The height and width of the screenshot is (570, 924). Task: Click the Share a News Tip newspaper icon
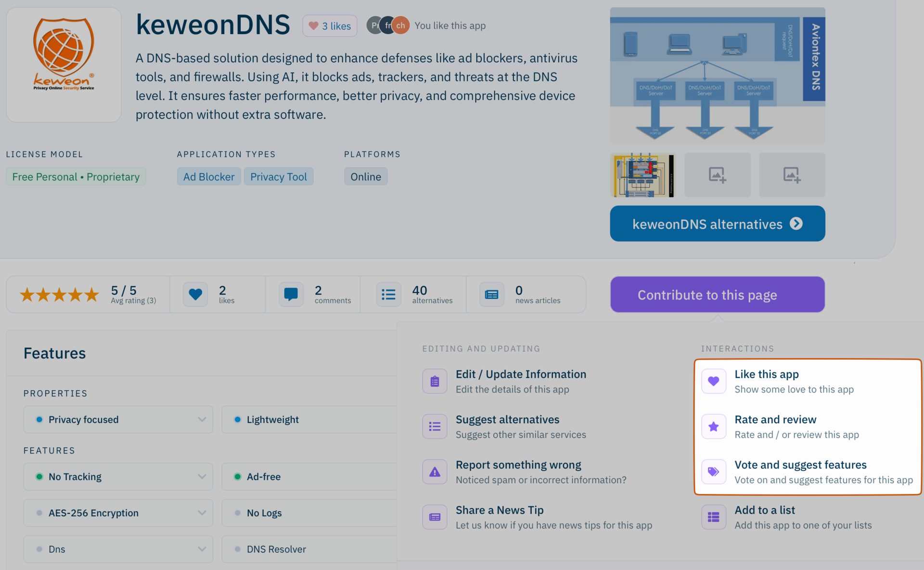[x=435, y=517]
